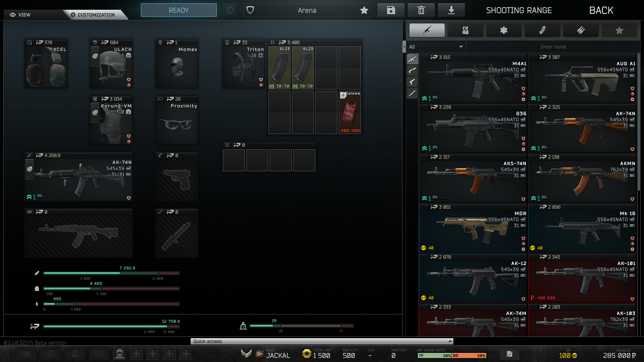The height and width of the screenshot is (362, 644).
Task: Choose the M4A1 rifle card
Action: (473, 78)
